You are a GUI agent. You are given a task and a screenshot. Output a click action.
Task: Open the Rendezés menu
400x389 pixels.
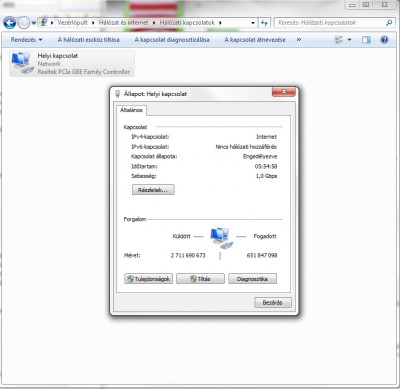26,40
